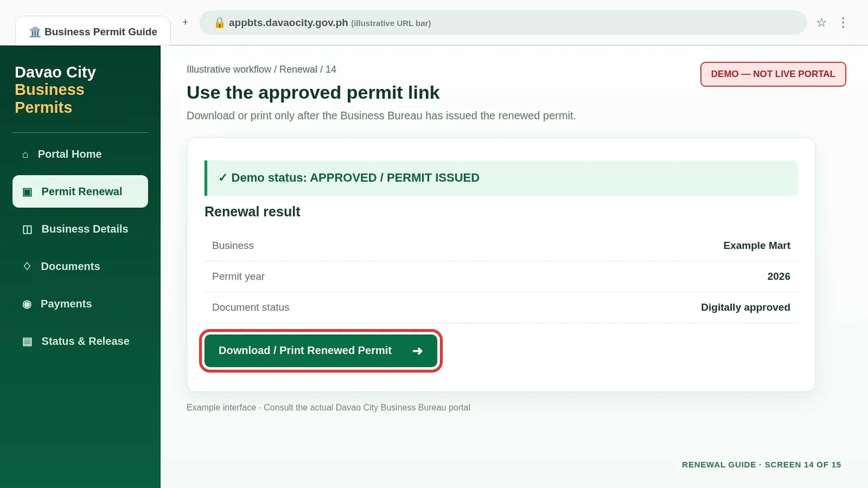
Task: Open Payments in the sidebar
Action: point(80,304)
